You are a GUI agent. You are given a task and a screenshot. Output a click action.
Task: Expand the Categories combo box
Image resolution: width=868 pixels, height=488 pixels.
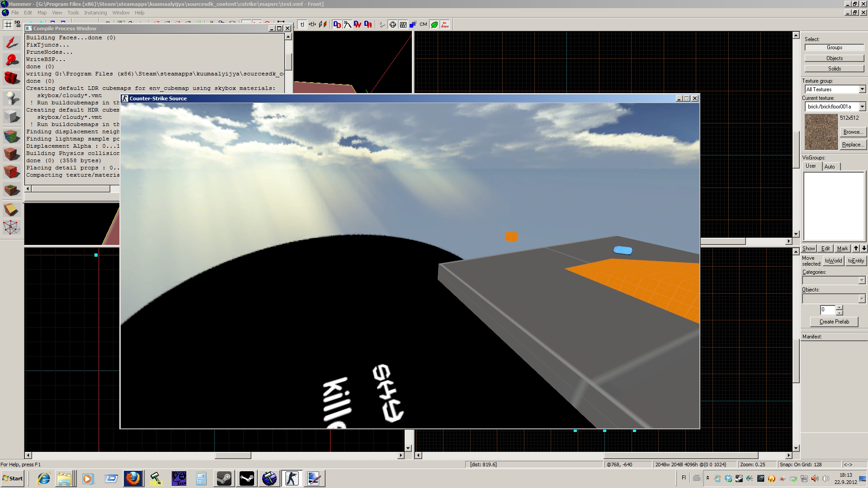(862, 281)
